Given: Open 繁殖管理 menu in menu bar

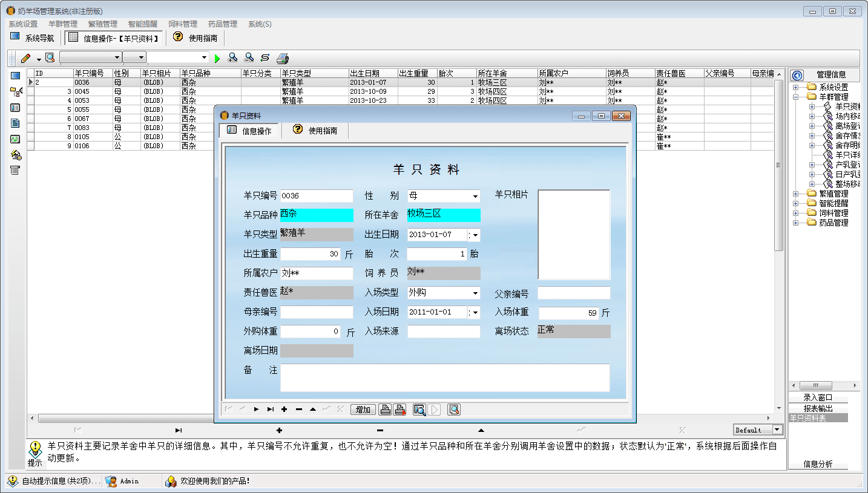Looking at the screenshot, I should (x=103, y=24).
